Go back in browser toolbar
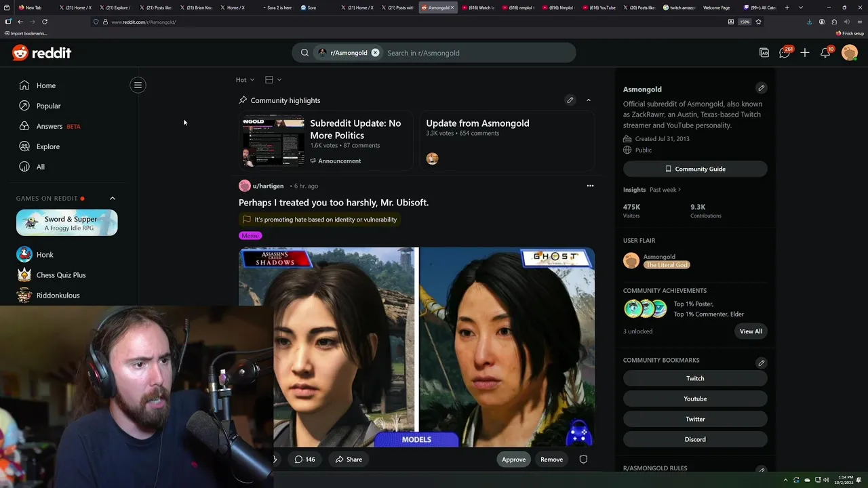Screen dimensions: 868x488 coord(20,22)
